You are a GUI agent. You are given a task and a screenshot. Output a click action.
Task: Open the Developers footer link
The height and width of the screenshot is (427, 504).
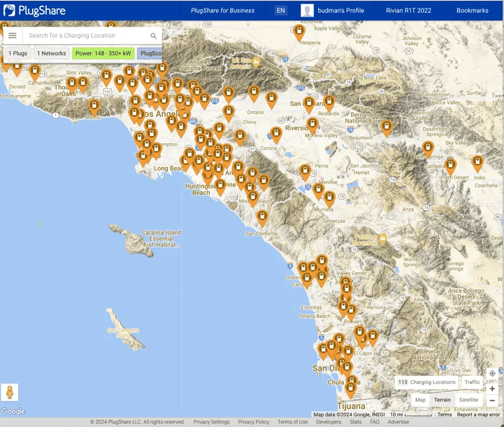click(x=328, y=422)
